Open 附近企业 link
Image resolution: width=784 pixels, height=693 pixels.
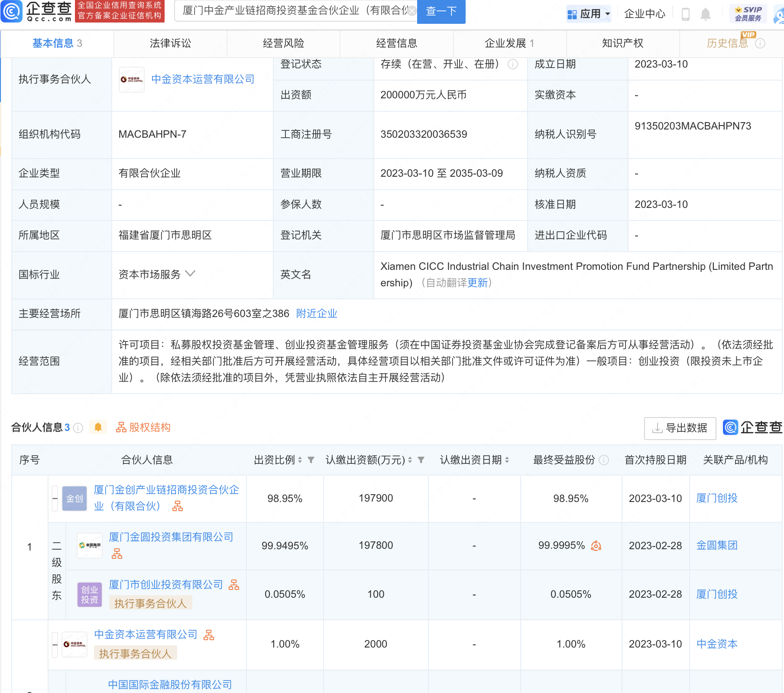point(317,314)
